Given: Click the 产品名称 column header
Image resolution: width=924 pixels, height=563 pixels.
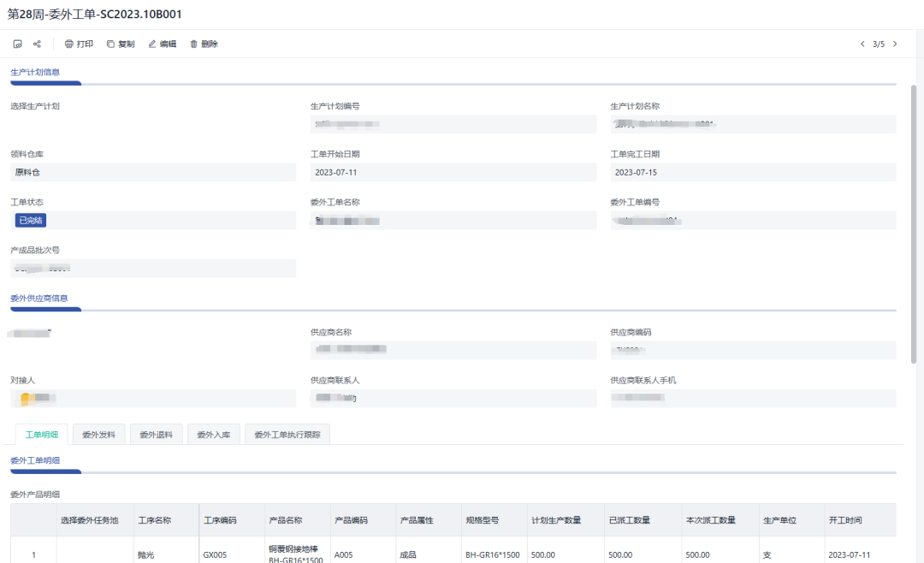Looking at the screenshot, I should point(286,520).
